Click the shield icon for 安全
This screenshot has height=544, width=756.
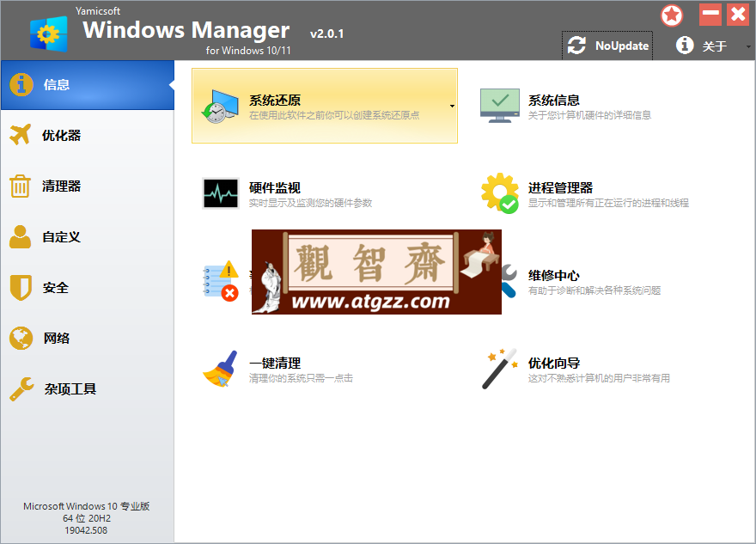click(21, 288)
